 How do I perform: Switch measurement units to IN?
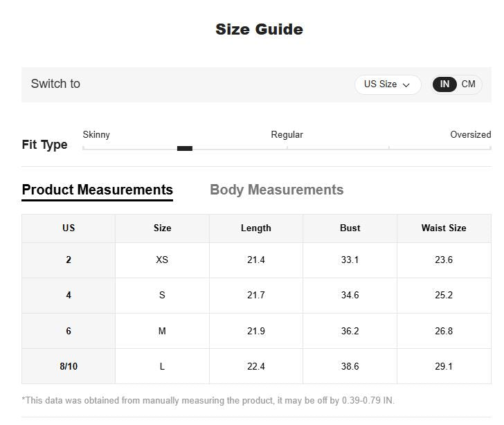(x=444, y=84)
